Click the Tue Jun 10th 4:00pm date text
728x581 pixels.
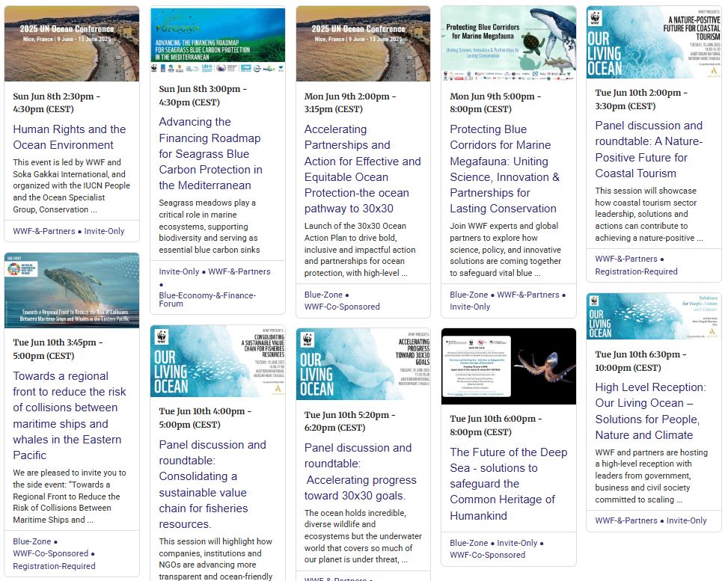(x=205, y=418)
